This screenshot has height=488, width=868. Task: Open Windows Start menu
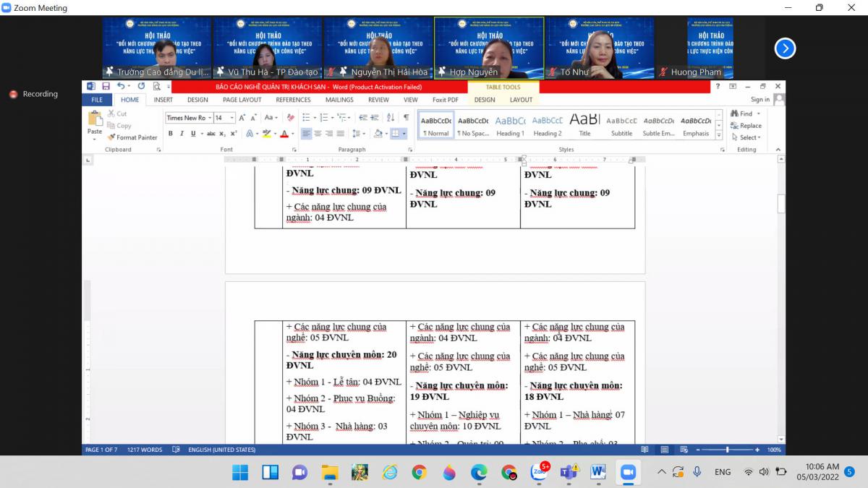[x=240, y=472]
